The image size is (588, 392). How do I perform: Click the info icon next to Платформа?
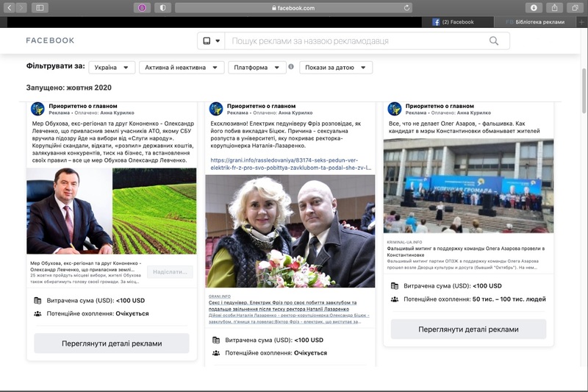point(291,67)
